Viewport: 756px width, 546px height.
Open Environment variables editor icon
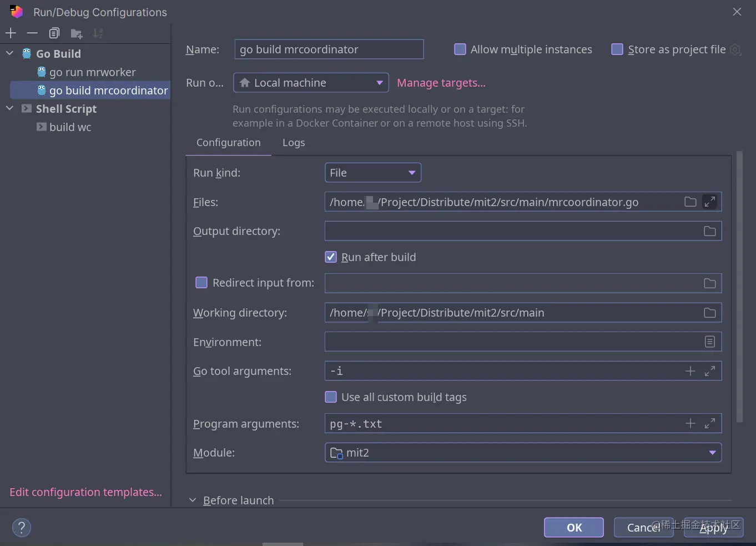tap(709, 342)
